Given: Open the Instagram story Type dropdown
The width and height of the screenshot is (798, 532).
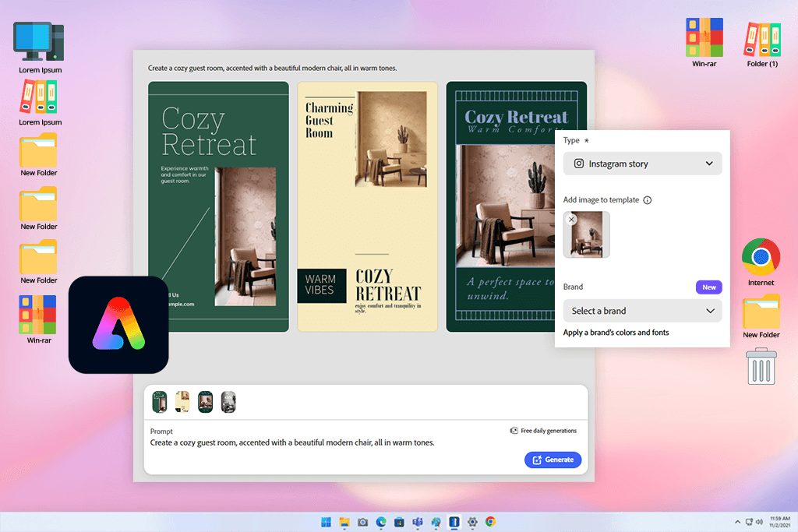Looking at the screenshot, I should coord(642,164).
